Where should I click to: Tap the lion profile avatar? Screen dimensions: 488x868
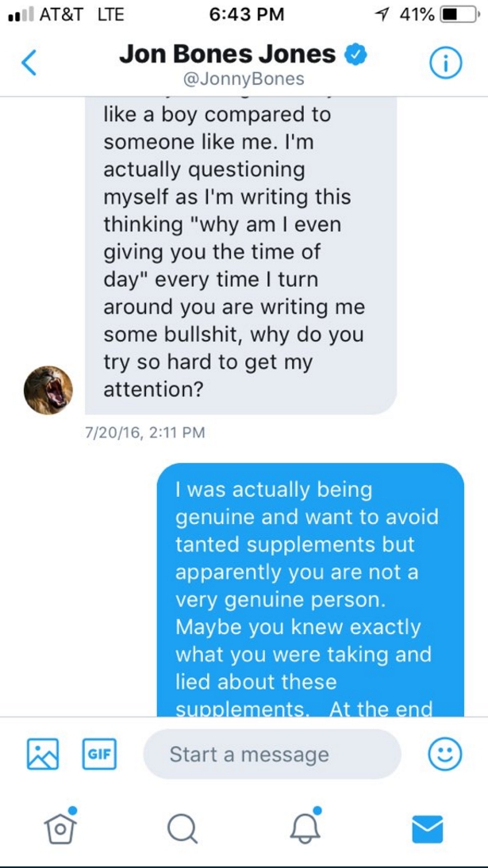click(48, 390)
